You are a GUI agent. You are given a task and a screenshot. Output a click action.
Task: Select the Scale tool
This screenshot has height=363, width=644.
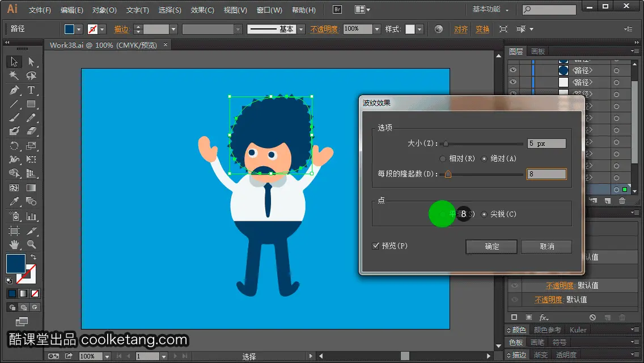click(31, 146)
